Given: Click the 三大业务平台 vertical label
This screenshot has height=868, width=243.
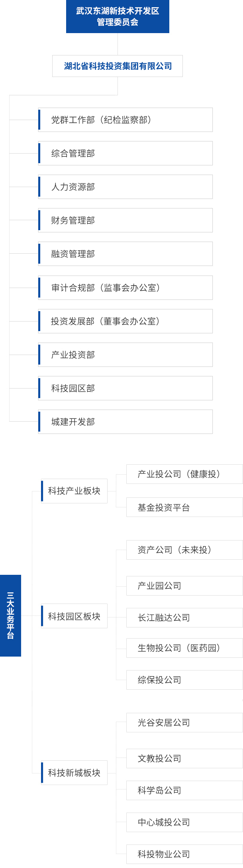Looking at the screenshot, I should pyautogui.click(x=10, y=615).
